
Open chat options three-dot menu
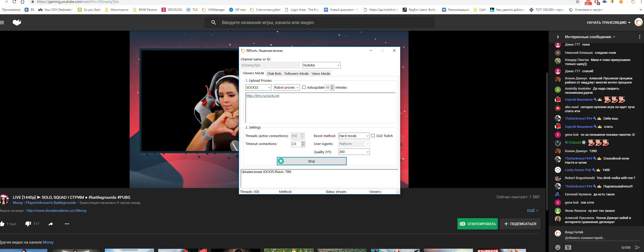point(639,37)
